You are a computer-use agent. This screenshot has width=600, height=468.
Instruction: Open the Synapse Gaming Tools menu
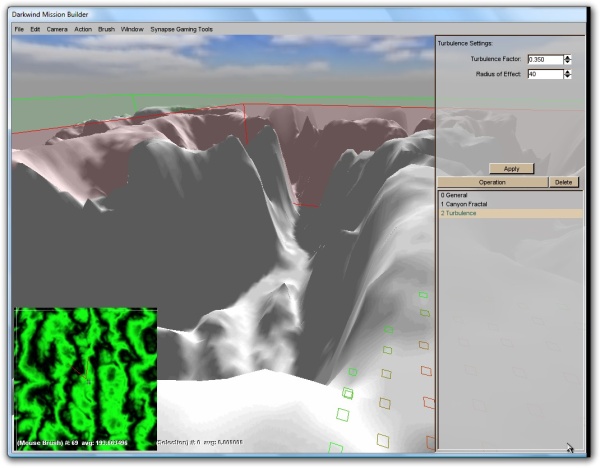[x=181, y=29]
